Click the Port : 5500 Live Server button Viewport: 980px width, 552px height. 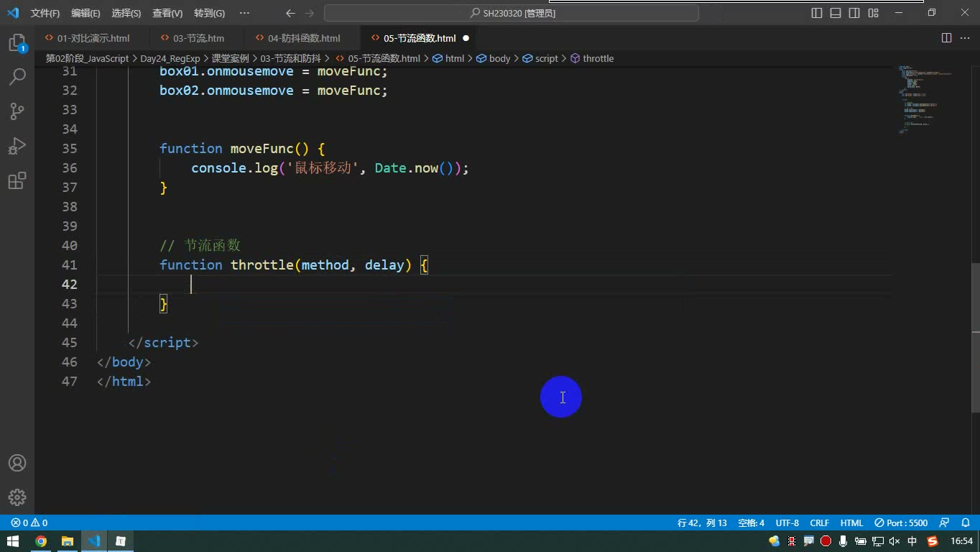(902, 523)
